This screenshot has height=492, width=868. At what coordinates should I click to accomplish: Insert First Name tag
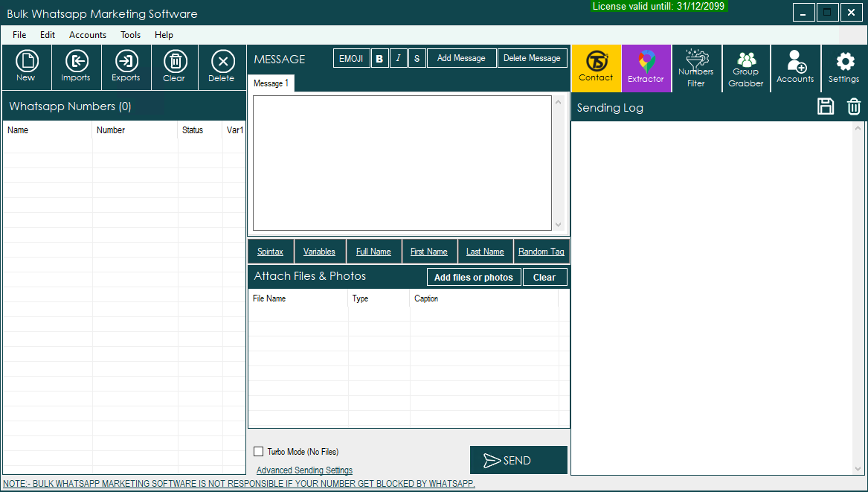tap(429, 252)
